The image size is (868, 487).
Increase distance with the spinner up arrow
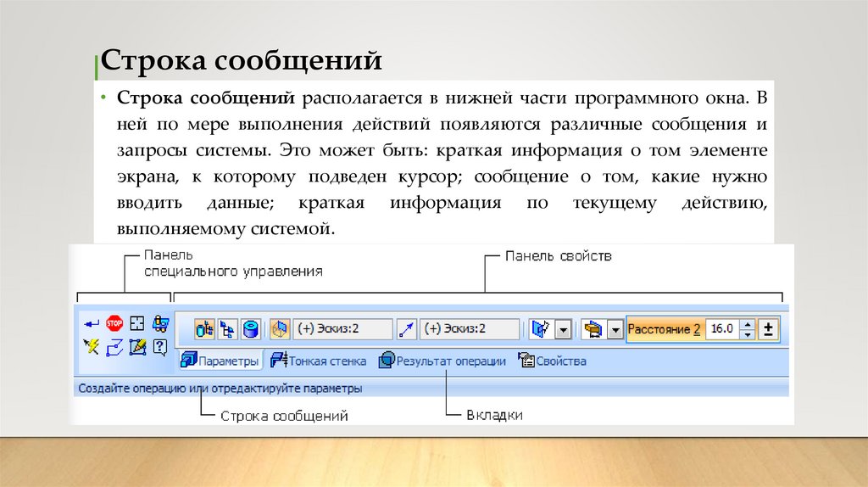(x=748, y=325)
